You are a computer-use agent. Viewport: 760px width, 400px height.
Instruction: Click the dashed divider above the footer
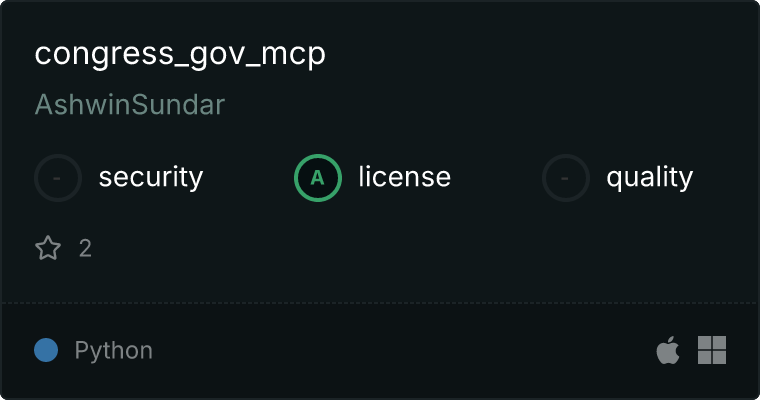pyautogui.click(x=380, y=303)
